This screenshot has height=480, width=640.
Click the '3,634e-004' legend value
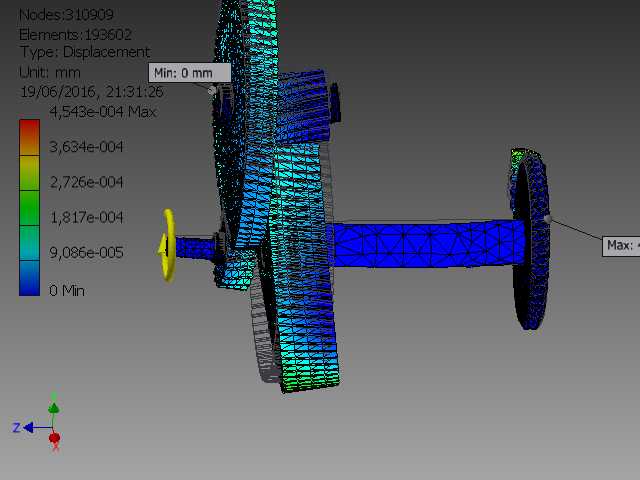(86, 147)
